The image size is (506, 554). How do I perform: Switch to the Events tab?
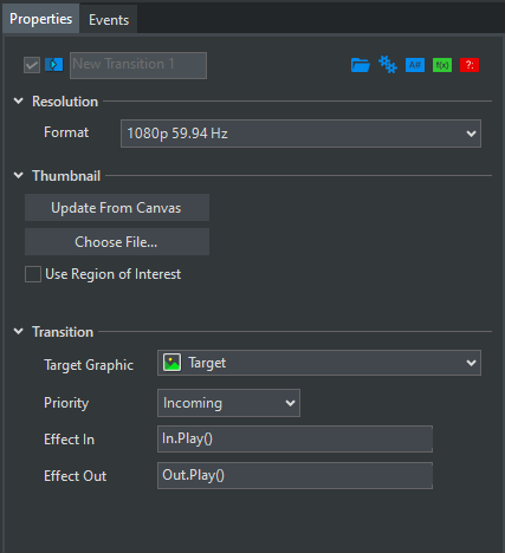tap(108, 20)
